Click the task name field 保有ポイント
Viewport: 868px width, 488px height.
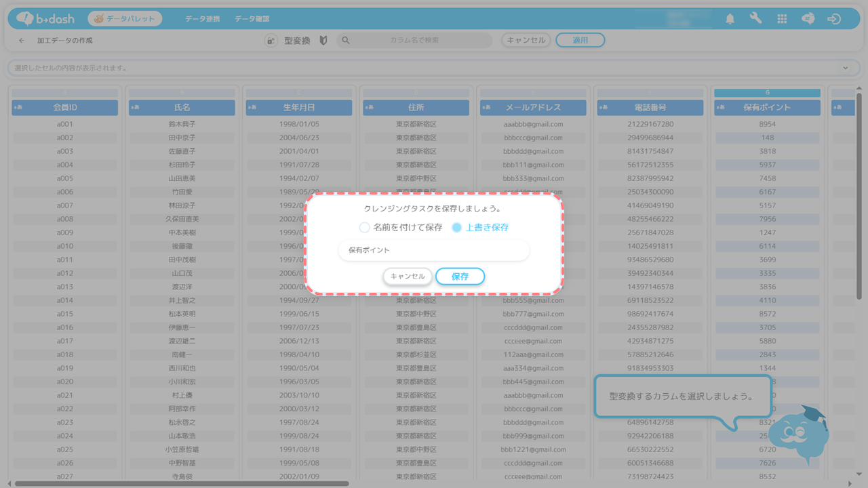(433, 250)
